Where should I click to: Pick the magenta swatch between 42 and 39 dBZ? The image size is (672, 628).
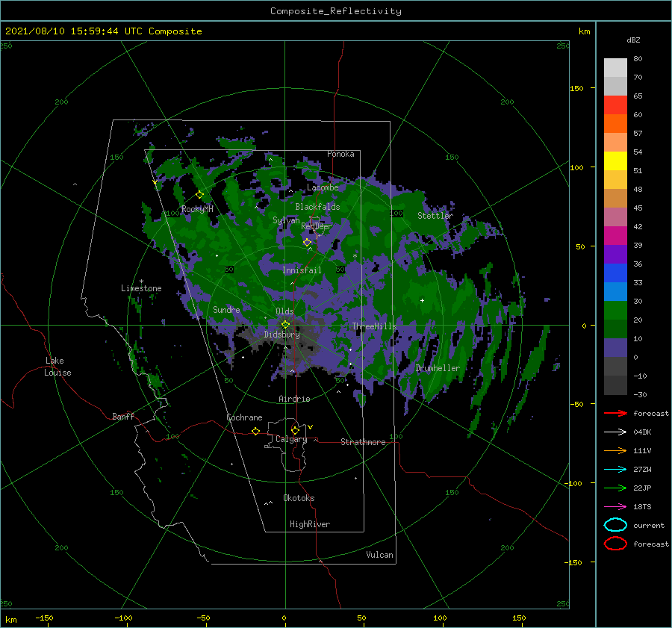coord(615,235)
